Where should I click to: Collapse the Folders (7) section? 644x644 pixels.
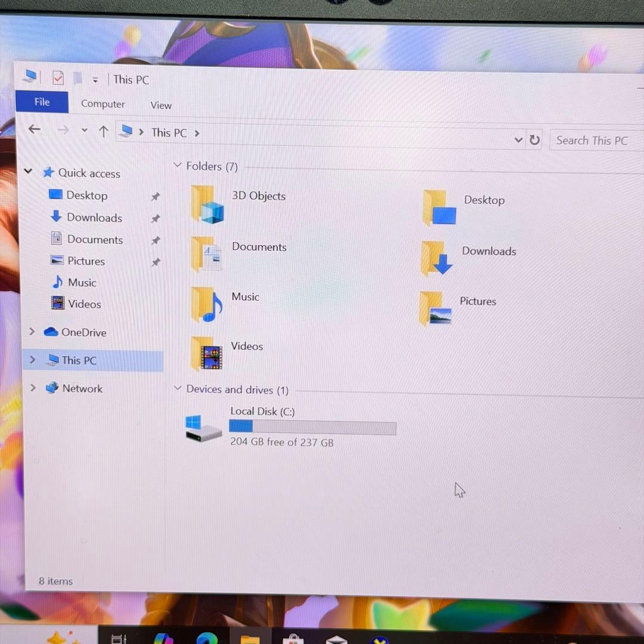(x=177, y=166)
